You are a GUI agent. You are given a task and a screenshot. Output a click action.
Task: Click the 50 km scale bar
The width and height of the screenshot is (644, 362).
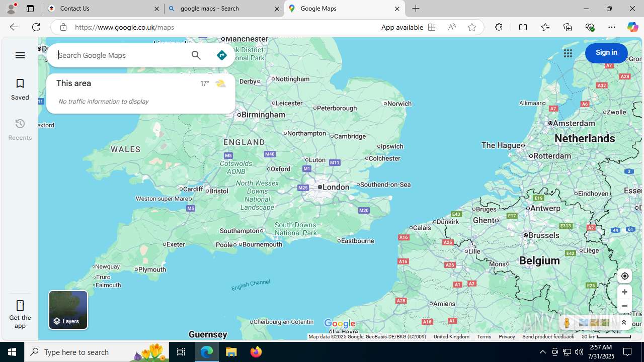click(x=606, y=337)
